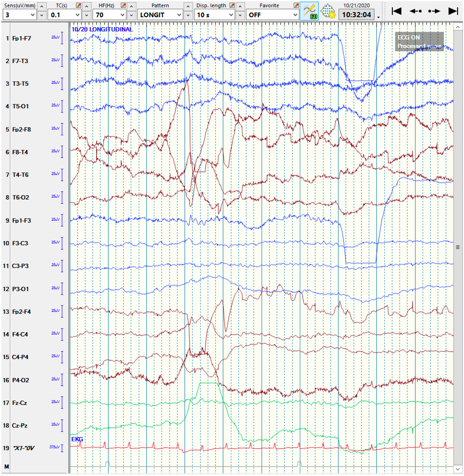Open the Disp. length dropdown showing 10 s
This screenshot has height=476, width=464.
pyautogui.click(x=214, y=15)
